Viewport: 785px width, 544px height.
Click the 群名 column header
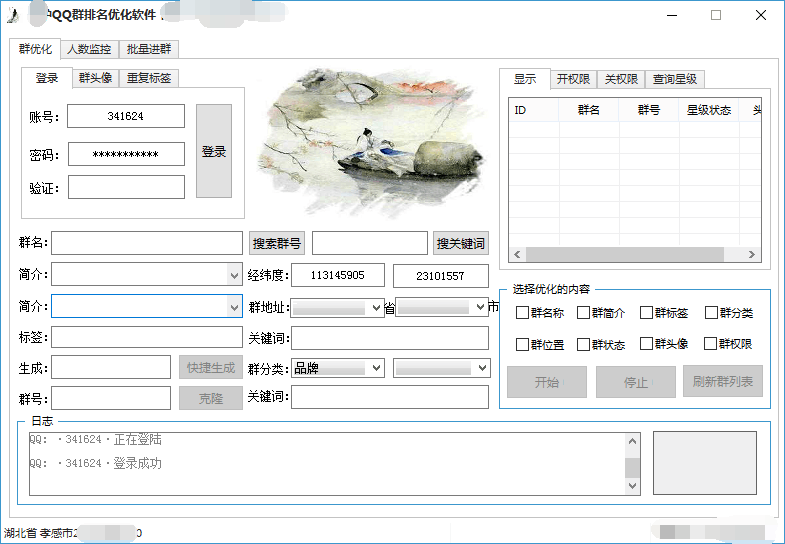(589, 110)
